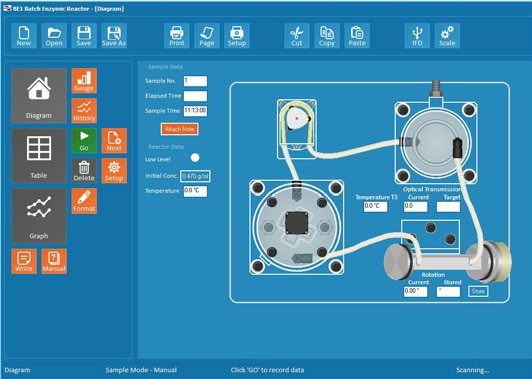Toggle the Low Level indicator

195,158
